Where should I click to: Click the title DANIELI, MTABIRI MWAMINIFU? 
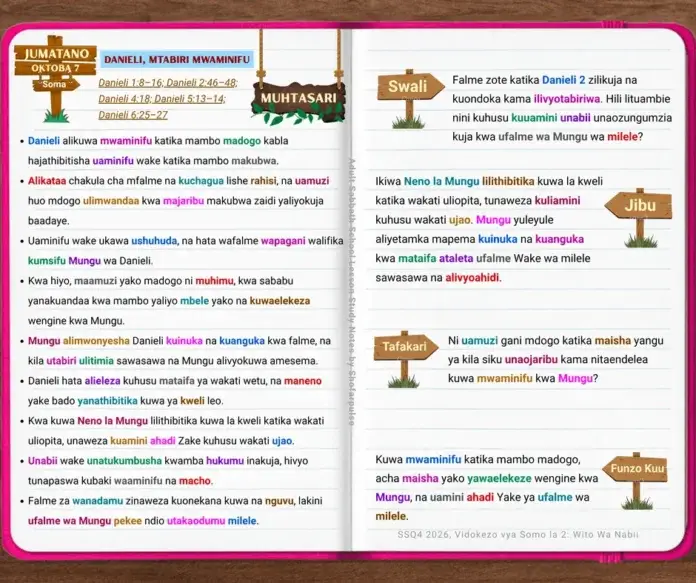tap(177, 59)
